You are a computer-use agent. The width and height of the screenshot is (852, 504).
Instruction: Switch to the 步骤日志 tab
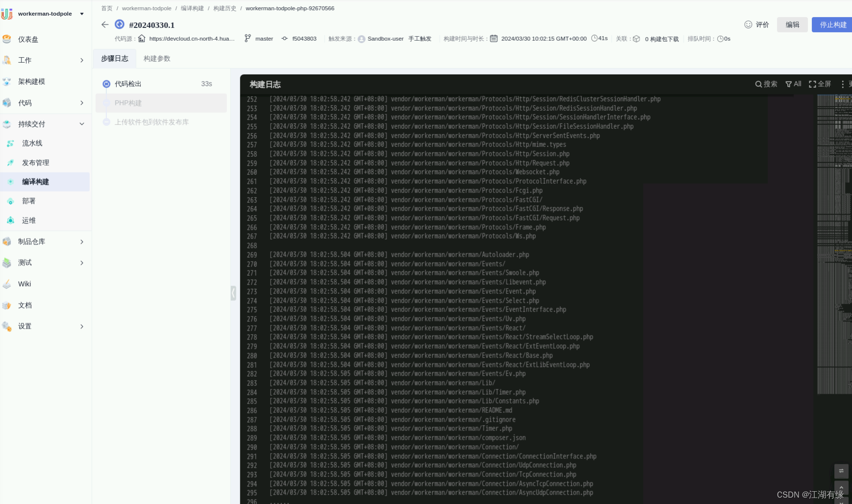[115, 58]
